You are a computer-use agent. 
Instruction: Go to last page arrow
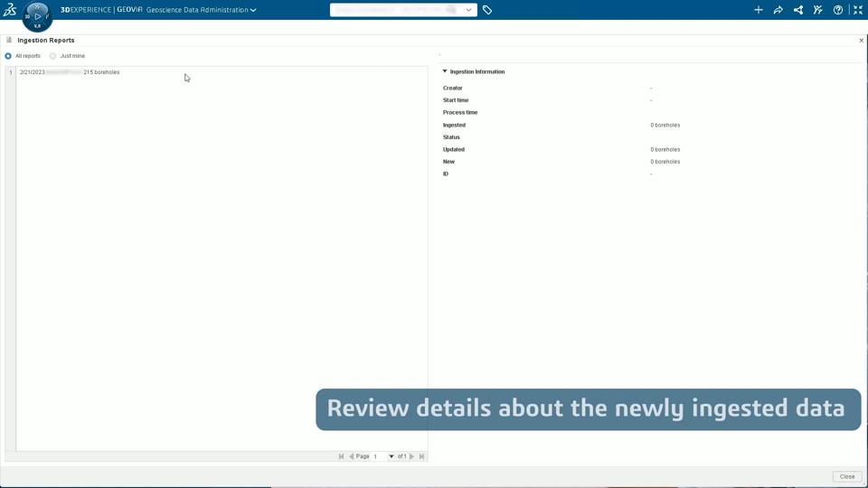pyautogui.click(x=422, y=456)
